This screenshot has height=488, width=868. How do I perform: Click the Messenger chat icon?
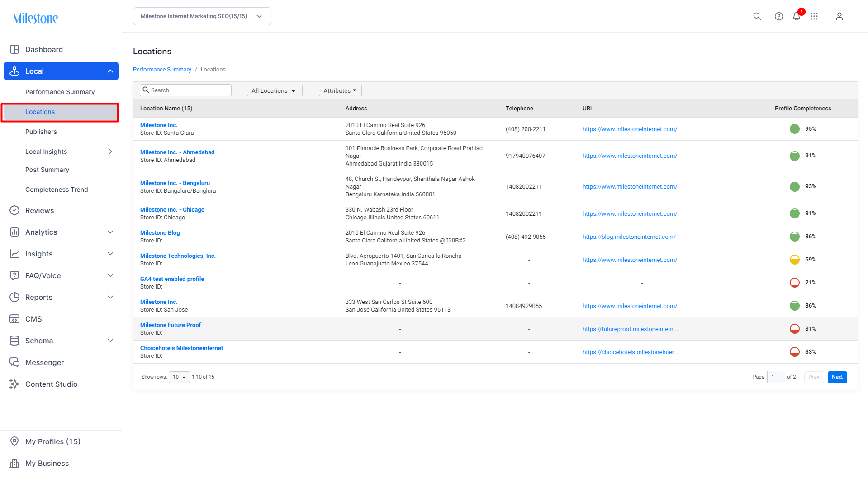pyautogui.click(x=14, y=362)
